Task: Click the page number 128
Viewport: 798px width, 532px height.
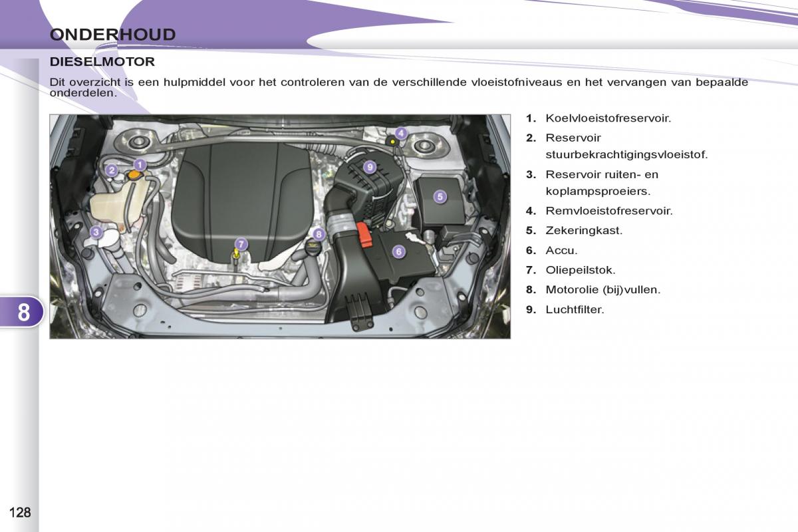Action: coord(20,512)
